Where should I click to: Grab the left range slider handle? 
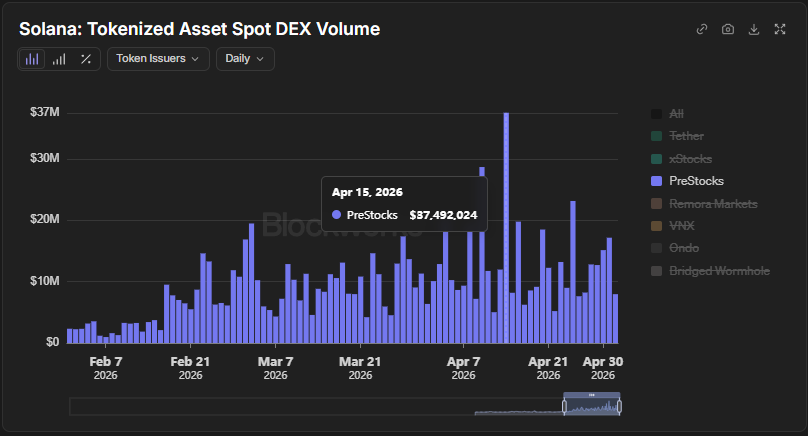(x=565, y=407)
